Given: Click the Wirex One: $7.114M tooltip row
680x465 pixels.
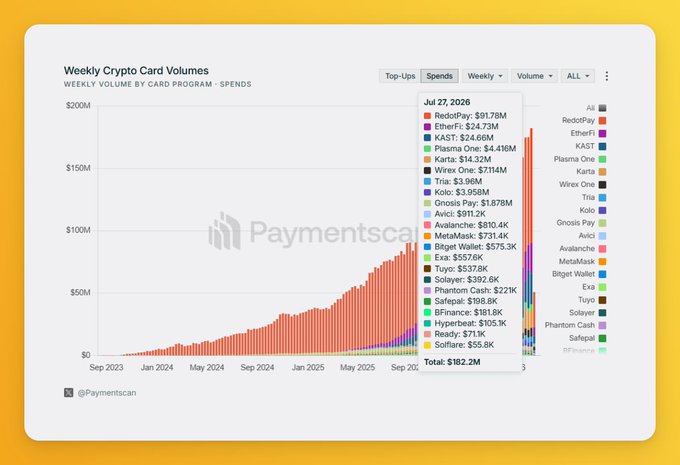Looking at the screenshot, I should (465, 170).
